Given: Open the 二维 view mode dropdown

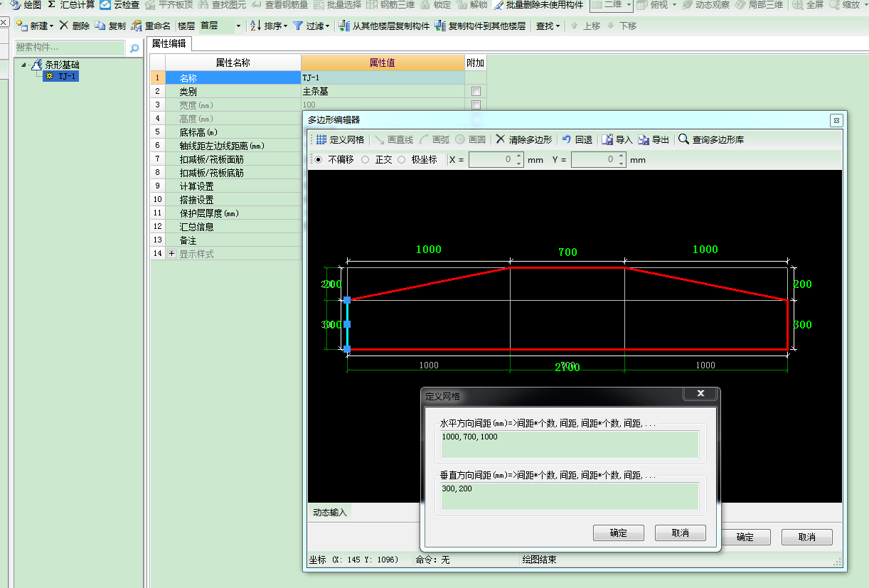Looking at the screenshot, I should pyautogui.click(x=629, y=5).
